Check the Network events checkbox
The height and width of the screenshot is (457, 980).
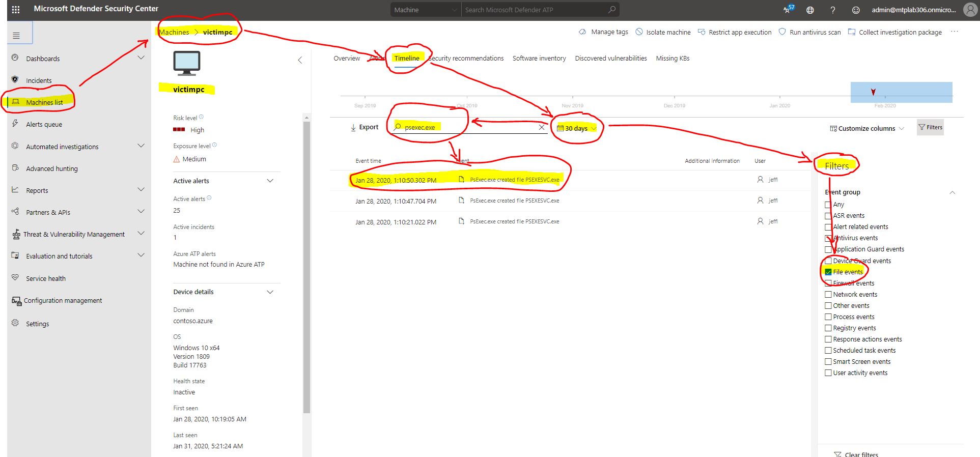tap(828, 294)
